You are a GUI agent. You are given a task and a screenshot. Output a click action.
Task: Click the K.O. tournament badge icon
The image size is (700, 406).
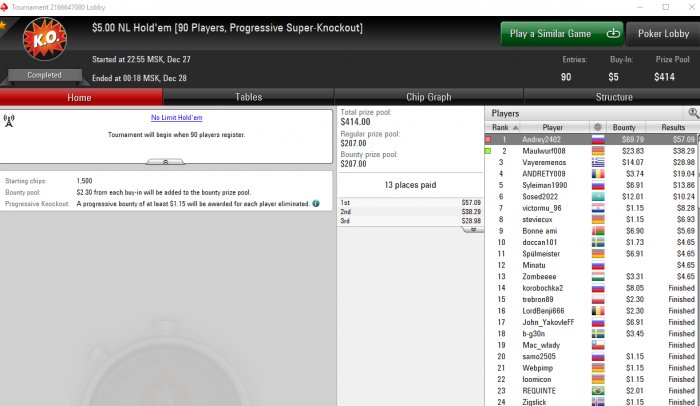click(45, 39)
